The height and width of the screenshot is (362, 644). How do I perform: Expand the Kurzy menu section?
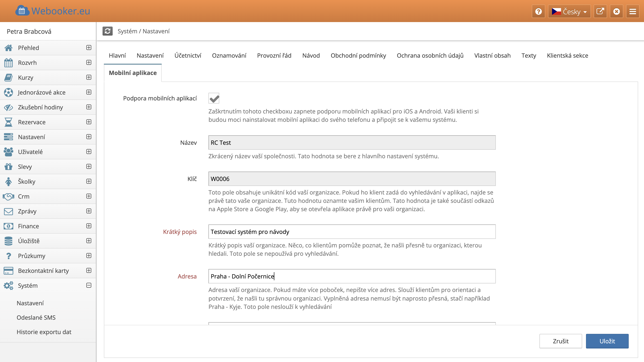pos(89,77)
